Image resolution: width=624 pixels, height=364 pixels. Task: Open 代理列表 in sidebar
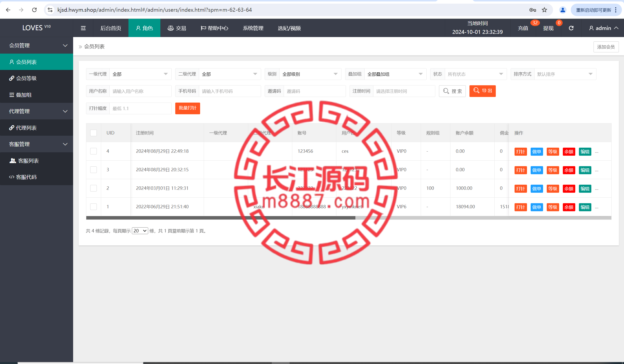[37, 128]
